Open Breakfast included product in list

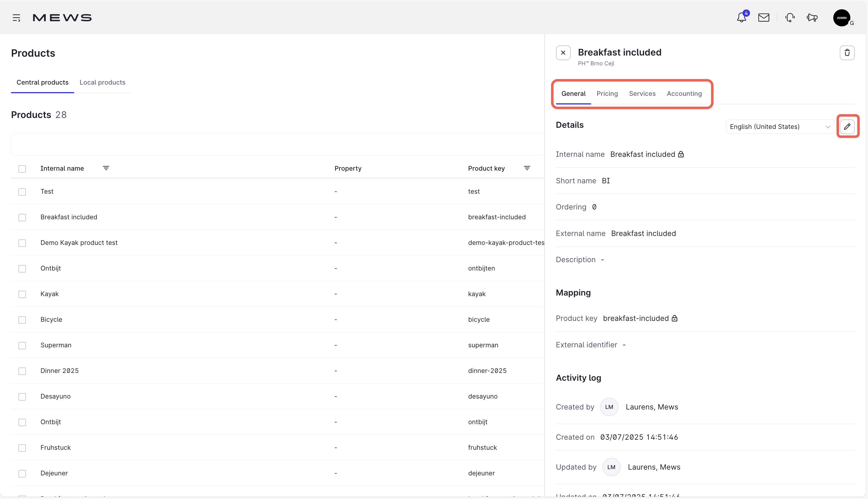(277, 217)
